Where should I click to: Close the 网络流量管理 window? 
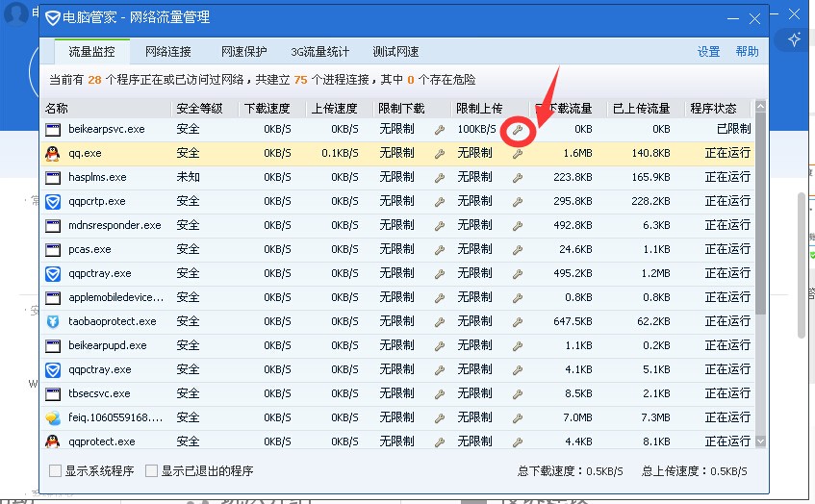[x=754, y=18]
